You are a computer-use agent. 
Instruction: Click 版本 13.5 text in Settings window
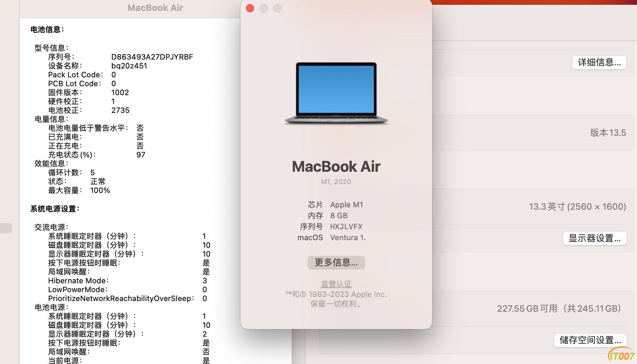tap(608, 133)
